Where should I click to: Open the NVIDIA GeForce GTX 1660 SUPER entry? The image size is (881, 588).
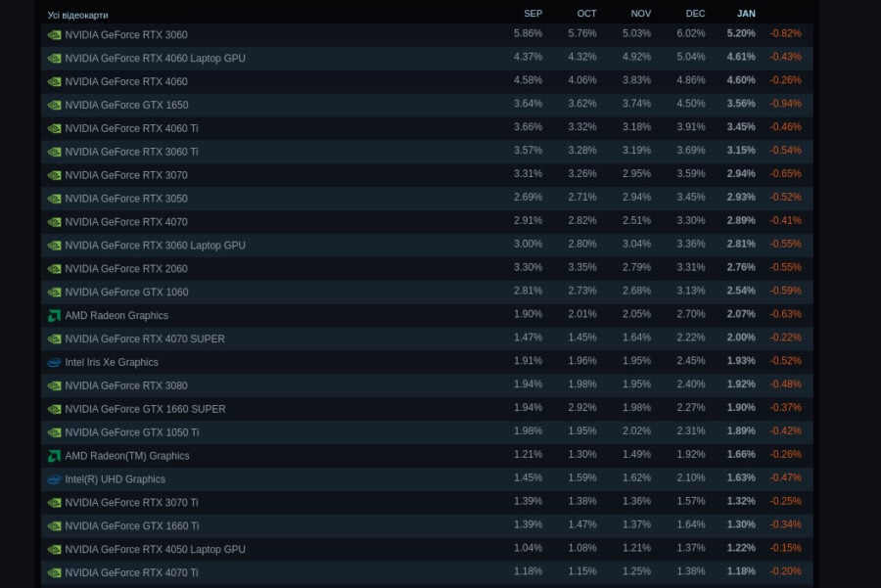(x=145, y=409)
